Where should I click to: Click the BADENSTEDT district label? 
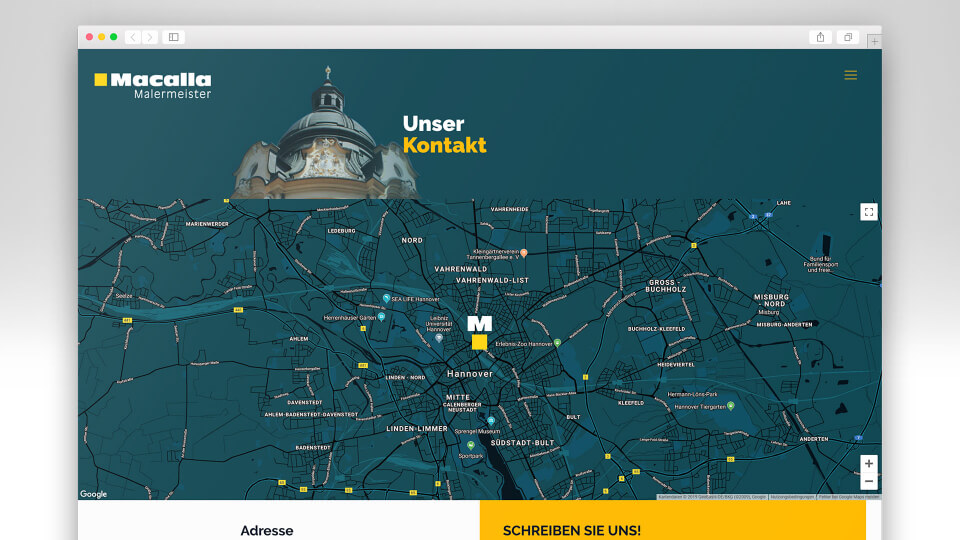click(313, 448)
